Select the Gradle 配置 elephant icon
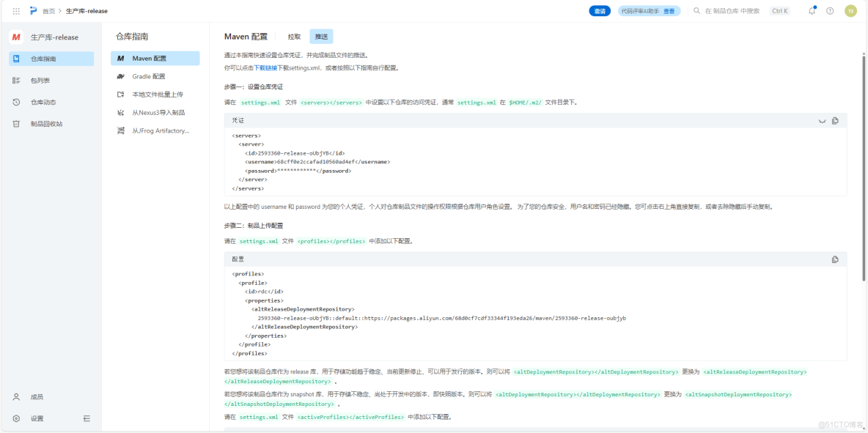The image size is (868, 433). [x=122, y=75]
